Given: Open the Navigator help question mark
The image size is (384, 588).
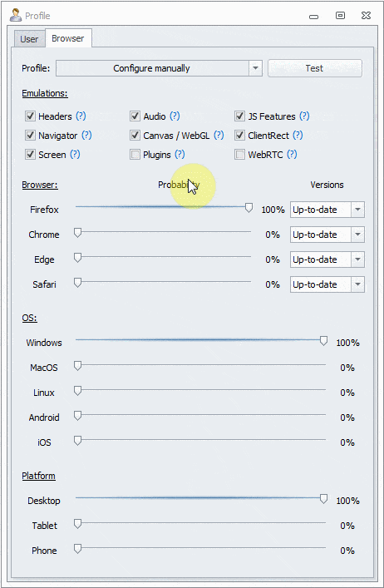Looking at the screenshot, I should 87,136.
